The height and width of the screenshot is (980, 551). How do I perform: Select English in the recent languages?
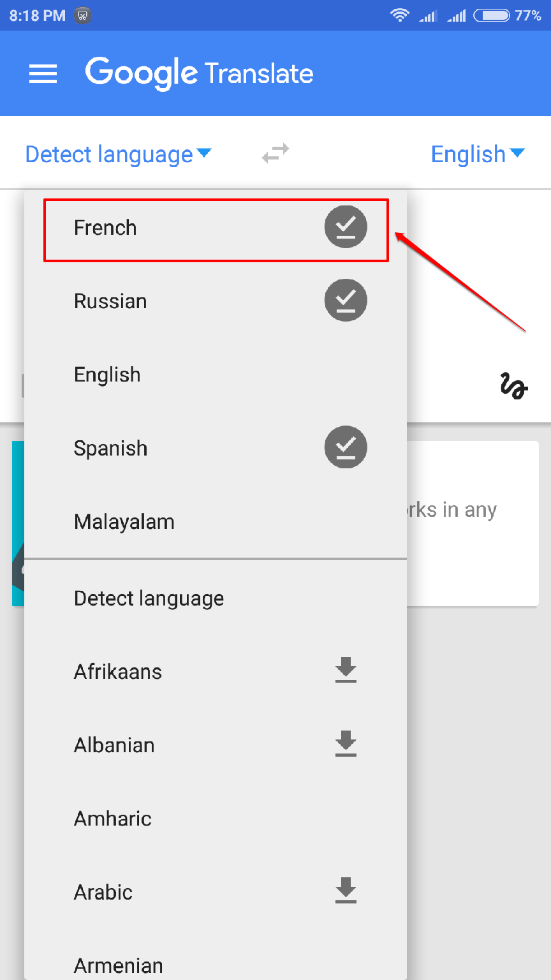[216, 375]
